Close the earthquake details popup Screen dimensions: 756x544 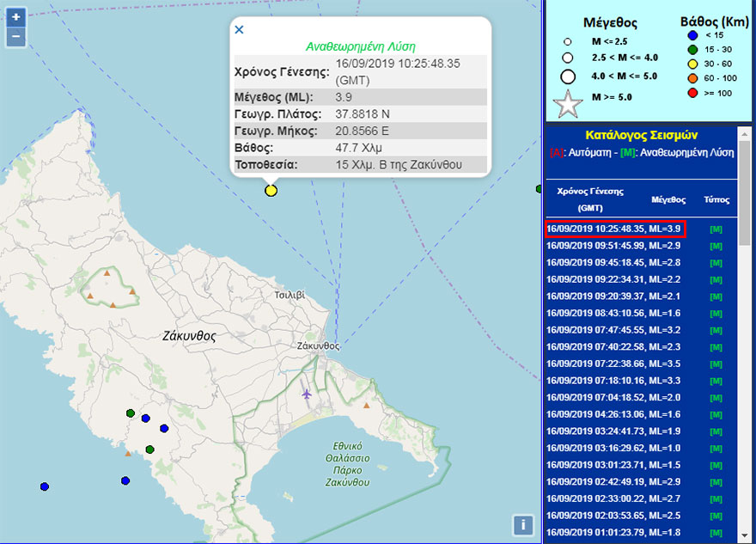coord(239,30)
